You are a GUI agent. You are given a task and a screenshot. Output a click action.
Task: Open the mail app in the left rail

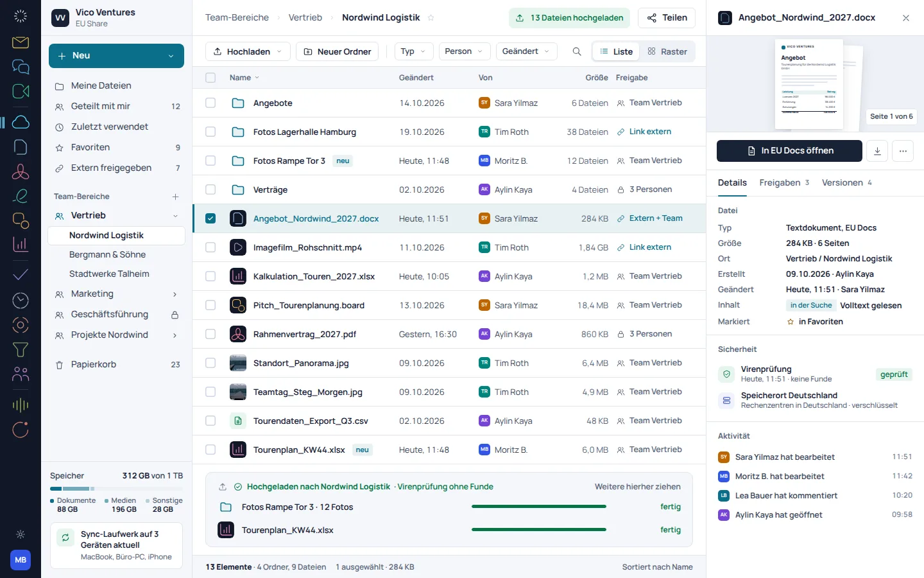click(x=21, y=42)
